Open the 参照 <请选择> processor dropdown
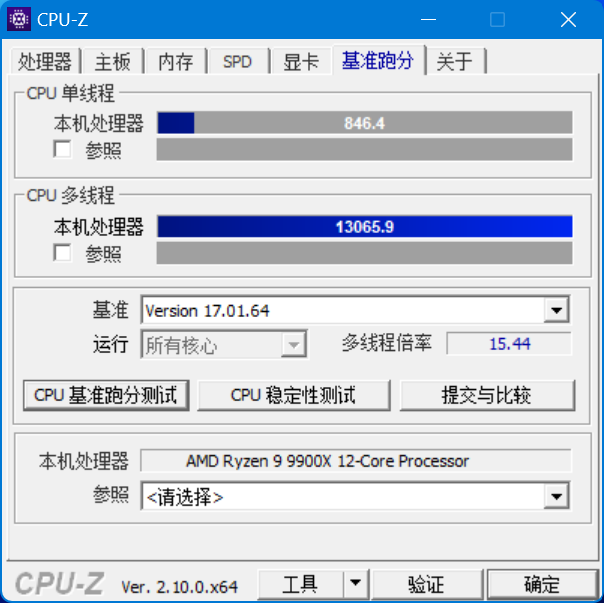This screenshot has height=603, width=604. (x=556, y=496)
